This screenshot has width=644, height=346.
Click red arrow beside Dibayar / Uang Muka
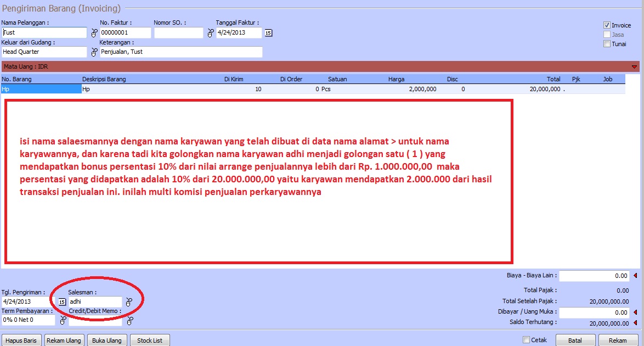point(636,312)
